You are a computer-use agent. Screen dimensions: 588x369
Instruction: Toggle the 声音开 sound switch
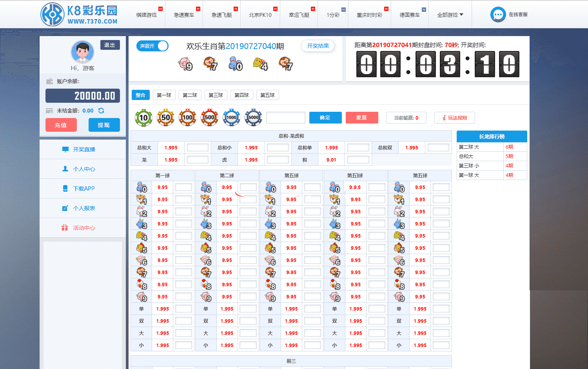[x=152, y=46]
